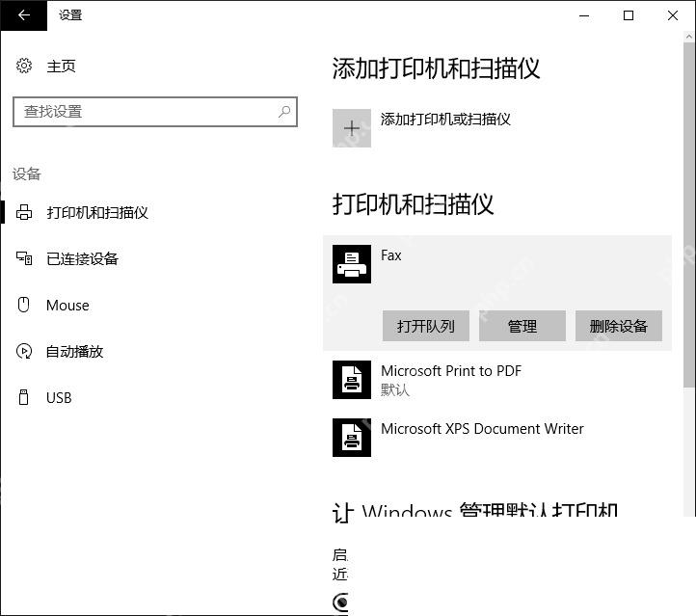The image size is (696, 616).
Task: Close the 设置 window
Action: click(673, 15)
